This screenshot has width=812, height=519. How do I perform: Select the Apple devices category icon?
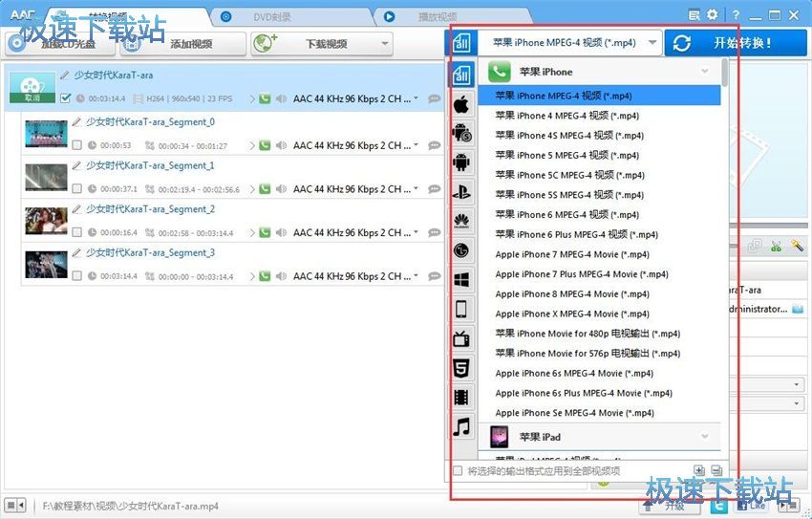click(x=461, y=104)
